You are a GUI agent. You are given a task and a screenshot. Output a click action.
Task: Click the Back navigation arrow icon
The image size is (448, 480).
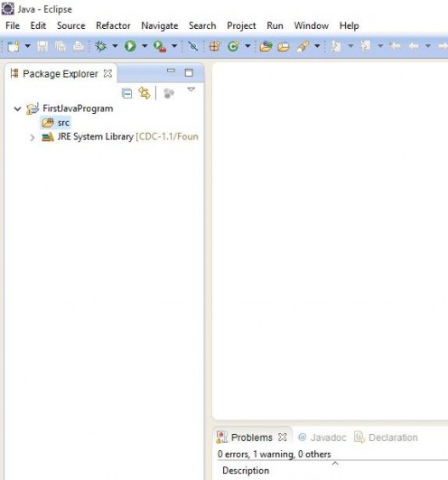point(414,46)
